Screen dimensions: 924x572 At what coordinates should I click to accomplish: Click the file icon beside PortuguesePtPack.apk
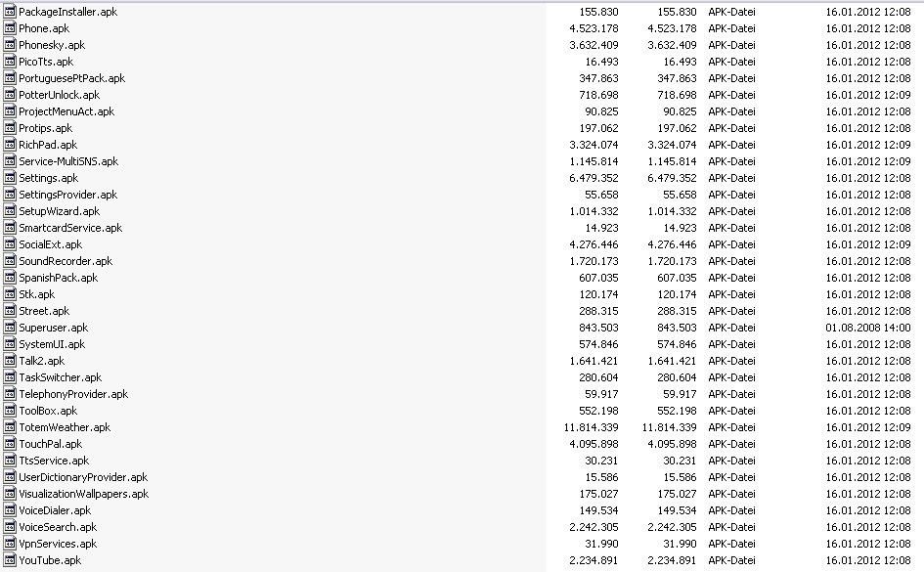10,78
